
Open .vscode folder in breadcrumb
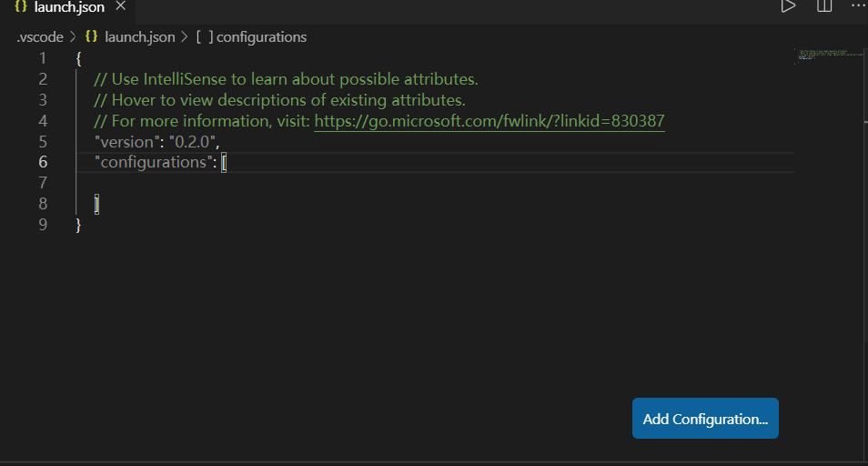coord(40,37)
